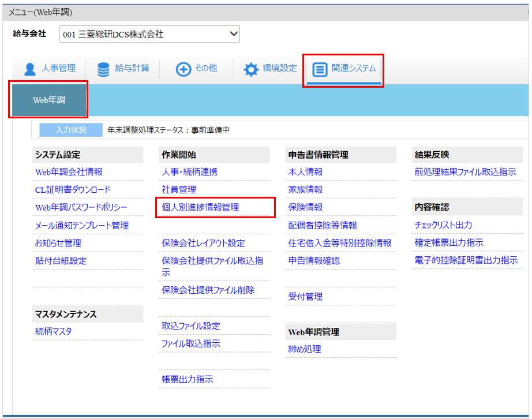Click the person icon for 人事管理
Image resolution: width=532 pixels, height=419 pixels.
tap(30, 69)
